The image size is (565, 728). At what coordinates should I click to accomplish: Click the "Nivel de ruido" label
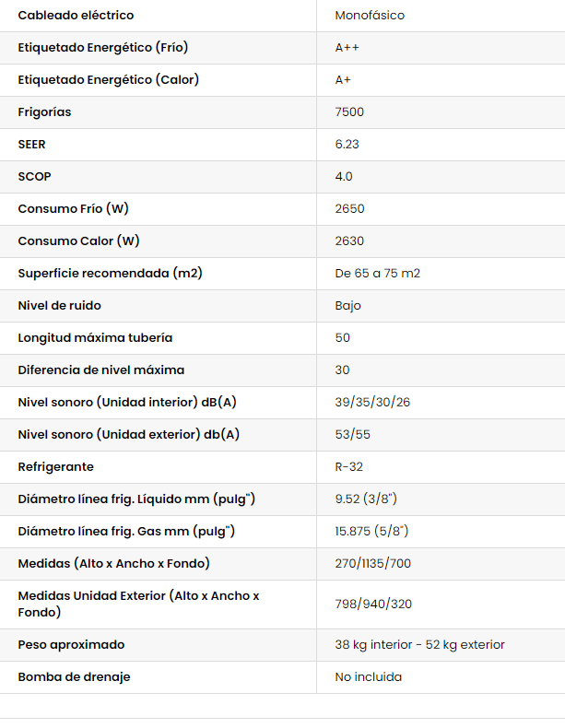[x=59, y=306]
